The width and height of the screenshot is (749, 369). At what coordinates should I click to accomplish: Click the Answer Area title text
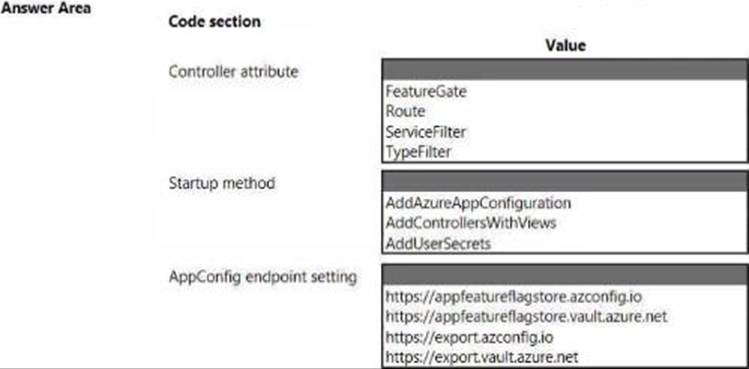(46, 8)
